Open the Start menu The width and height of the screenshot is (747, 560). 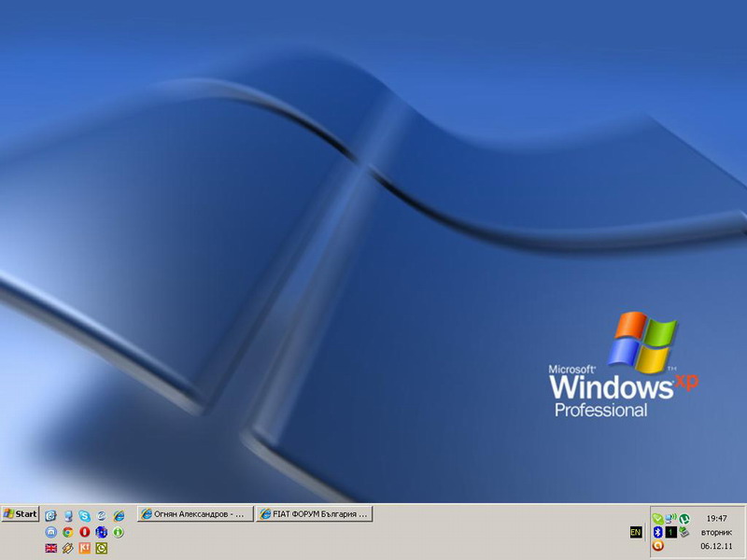pyautogui.click(x=21, y=514)
